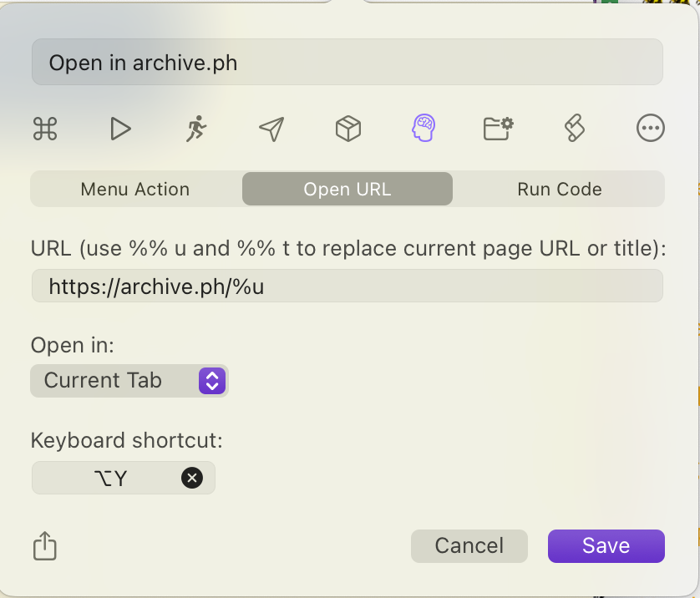Choose the running figure icon
700x598 pixels.
coord(196,128)
